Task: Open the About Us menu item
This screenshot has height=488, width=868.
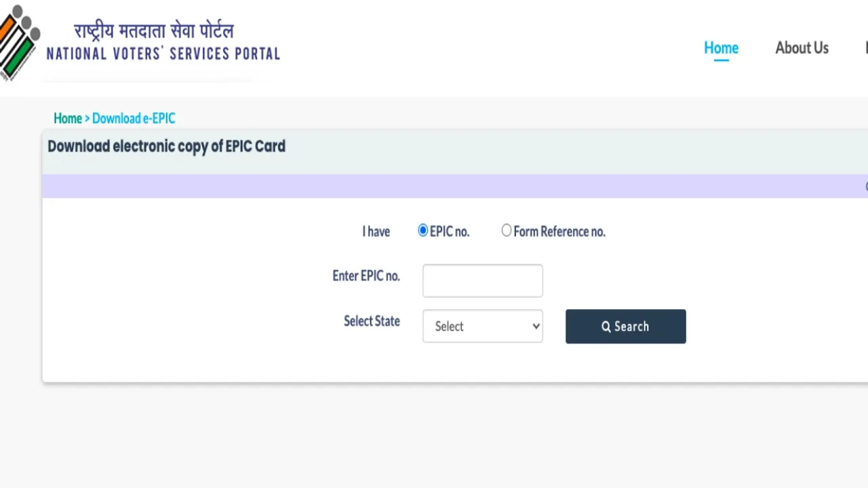Action: click(x=802, y=48)
